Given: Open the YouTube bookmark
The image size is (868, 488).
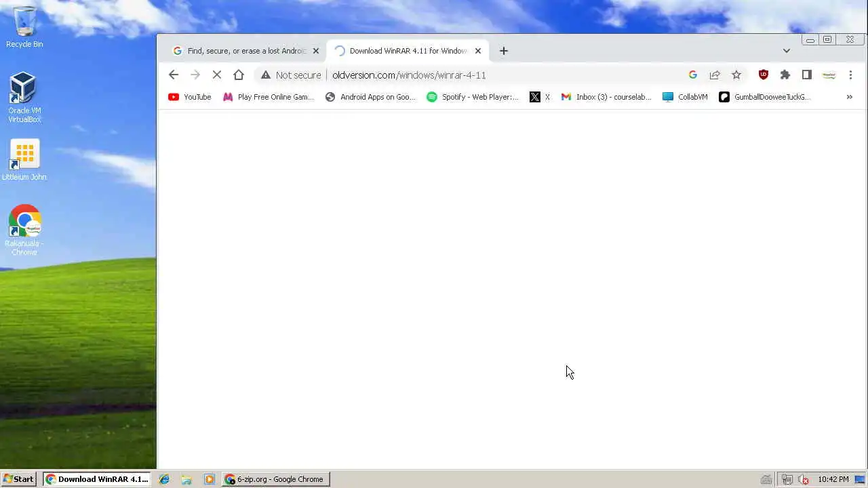Looking at the screenshot, I should click(190, 97).
